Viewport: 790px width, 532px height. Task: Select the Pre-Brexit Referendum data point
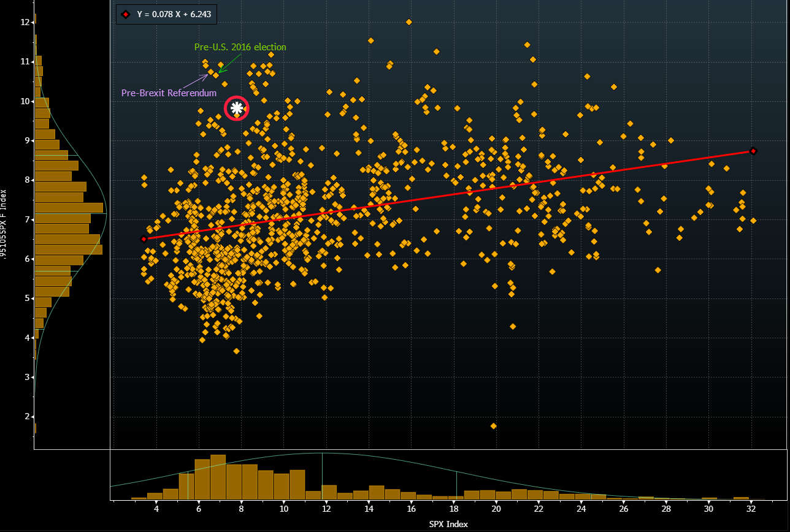(x=210, y=72)
